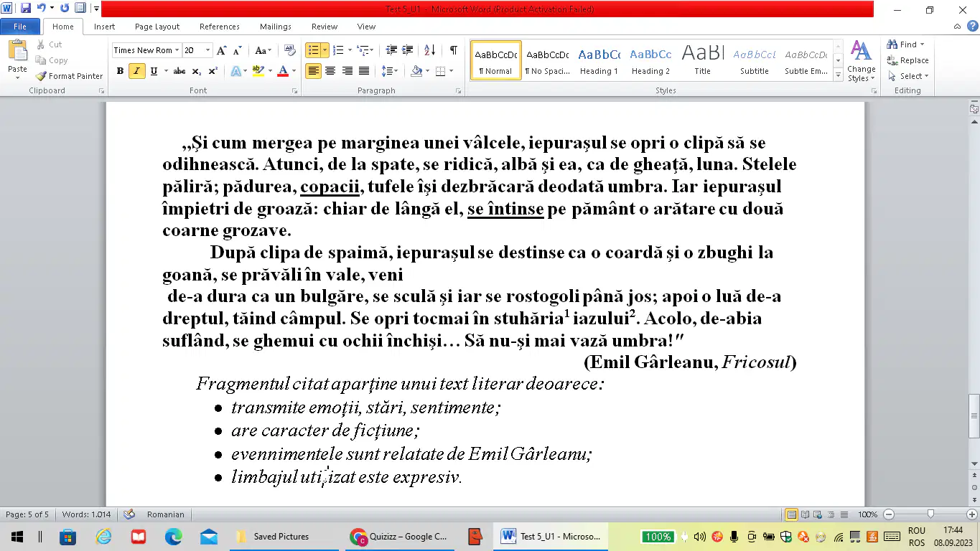
Task: Toggle left text alignment
Action: tap(314, 71)
